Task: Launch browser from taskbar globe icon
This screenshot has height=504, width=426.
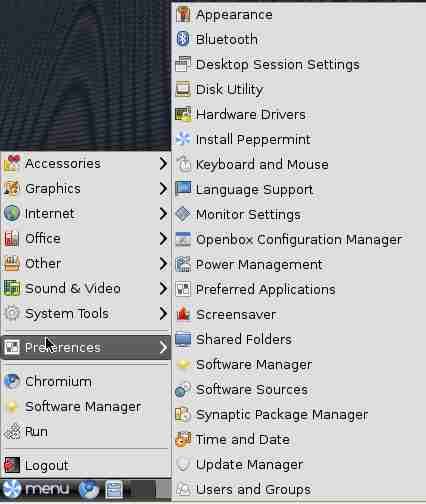Action: 89,489
